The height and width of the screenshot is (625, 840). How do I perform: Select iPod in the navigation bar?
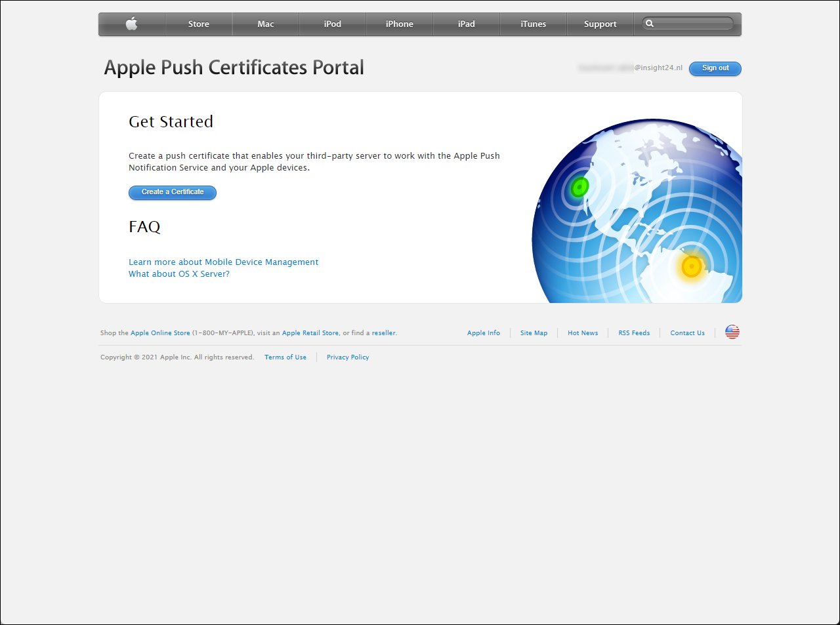333,24
